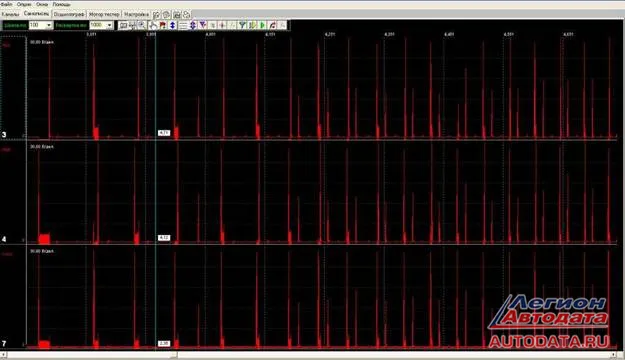Select channel 4 label on the left
625x360 pixels.
pos(4,239)
